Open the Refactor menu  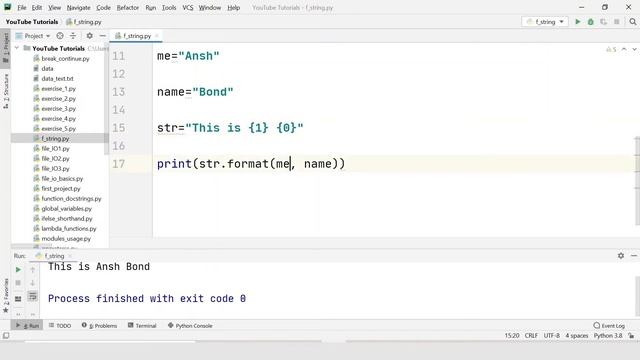point(127,7)
